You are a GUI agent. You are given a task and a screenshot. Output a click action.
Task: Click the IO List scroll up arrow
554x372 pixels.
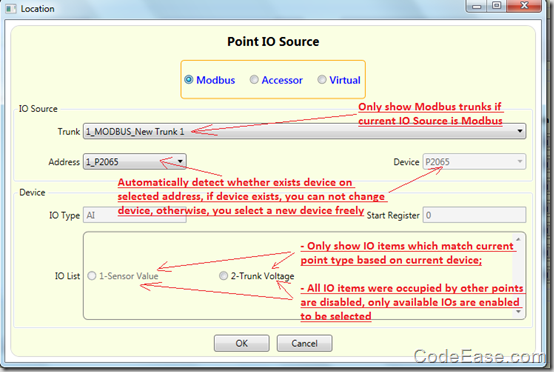[518, 240]
